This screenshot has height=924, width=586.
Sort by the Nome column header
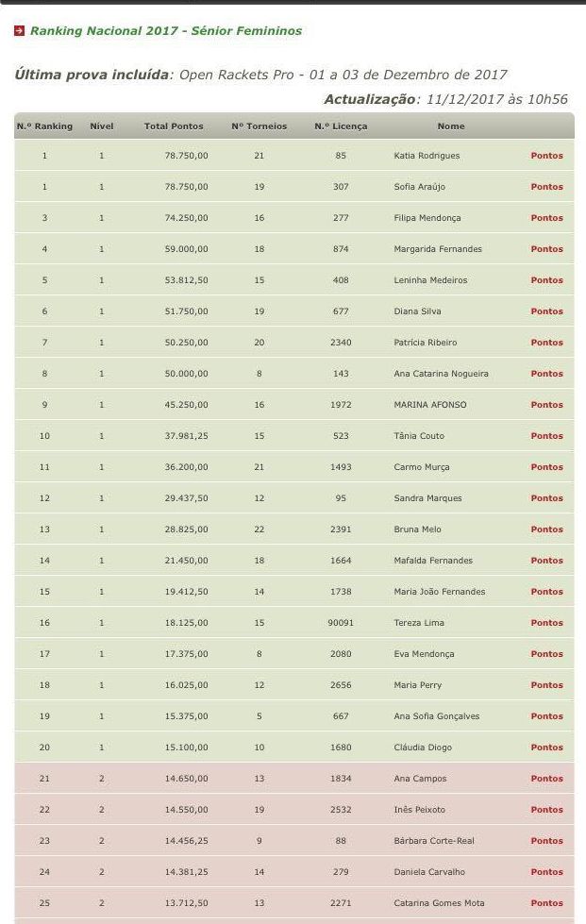450,126
